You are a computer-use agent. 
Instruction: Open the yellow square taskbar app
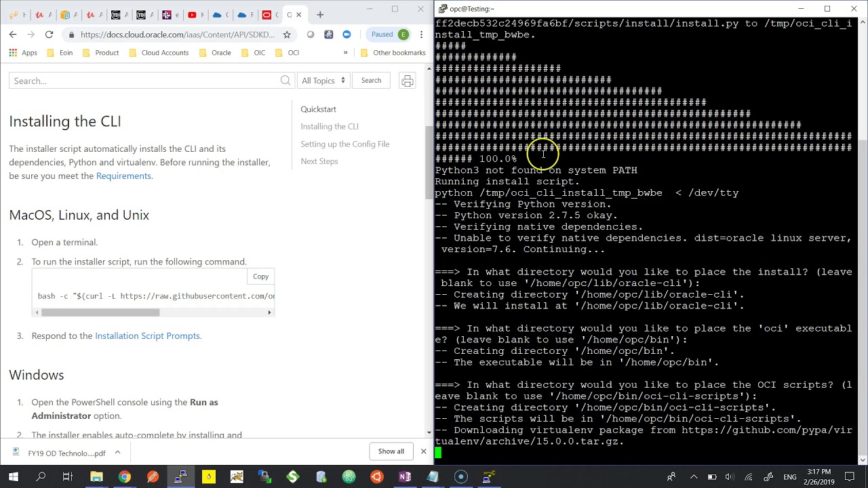(x=208, y=477)
